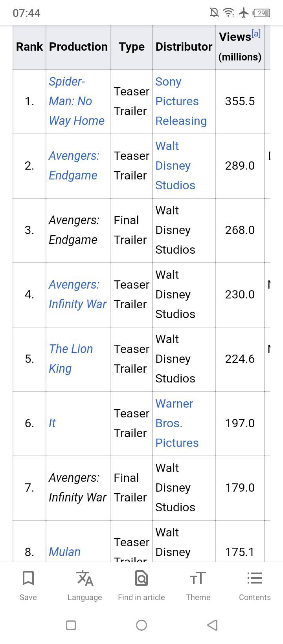Open the It film link
The width and height of the screenshot is (283, 644).
point(52,423)
